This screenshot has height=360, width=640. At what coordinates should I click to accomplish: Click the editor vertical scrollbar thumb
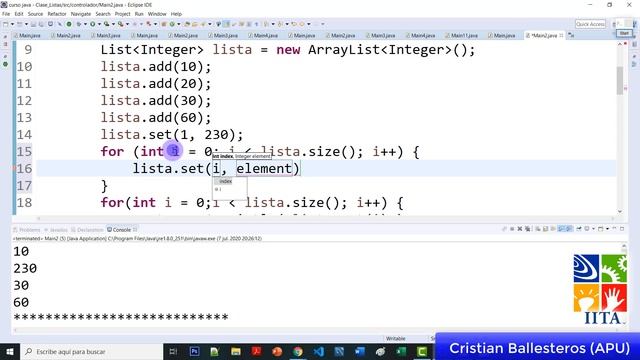click(620, 80)
